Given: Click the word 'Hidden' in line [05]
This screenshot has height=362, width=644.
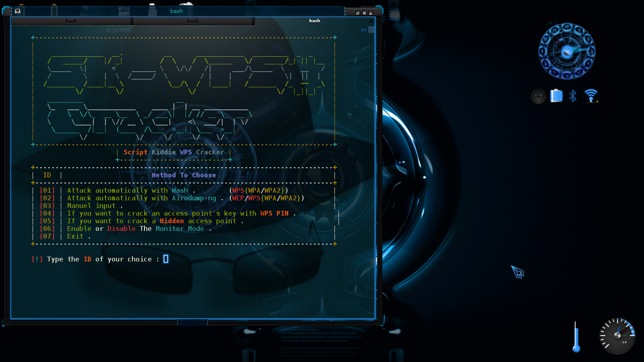Looking at the screenshot, I should (x=172, y=221).
